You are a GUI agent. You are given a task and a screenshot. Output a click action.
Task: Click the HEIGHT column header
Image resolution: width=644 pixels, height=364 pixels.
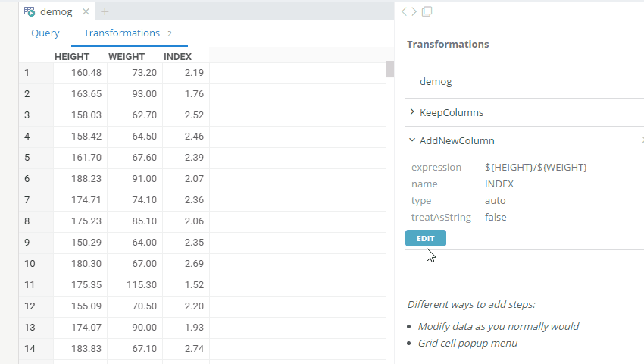pos(72,57)
